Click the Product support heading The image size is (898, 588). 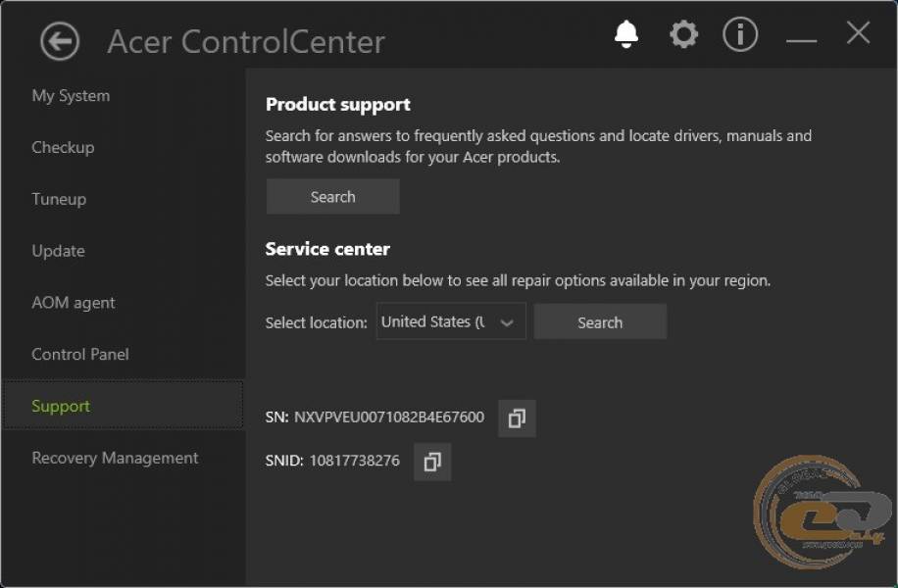338,105
